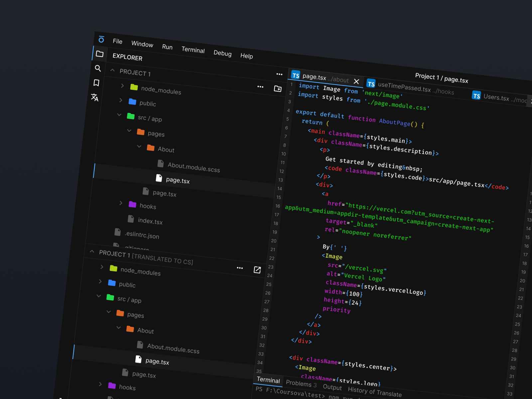Open three-dot menu beside first node_modules

pyautogui.click(x=260, y=87)
